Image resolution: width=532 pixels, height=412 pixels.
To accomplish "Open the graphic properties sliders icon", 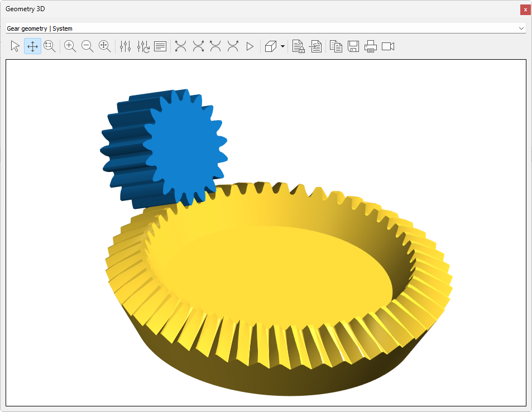I will (126, 46).
